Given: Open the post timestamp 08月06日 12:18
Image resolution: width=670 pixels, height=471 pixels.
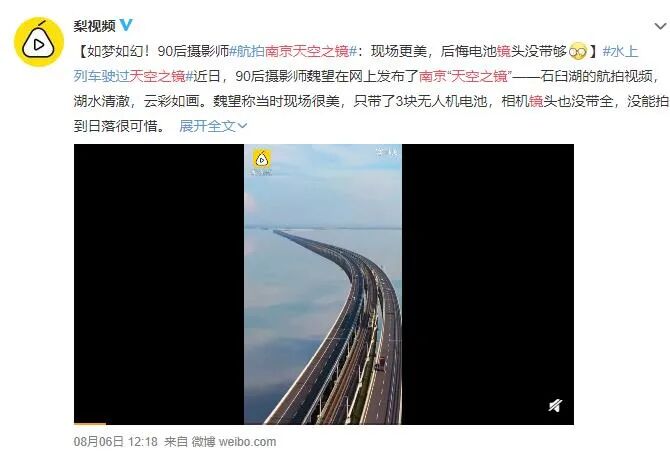Looking at the screenshot, I should click(115, 442).
